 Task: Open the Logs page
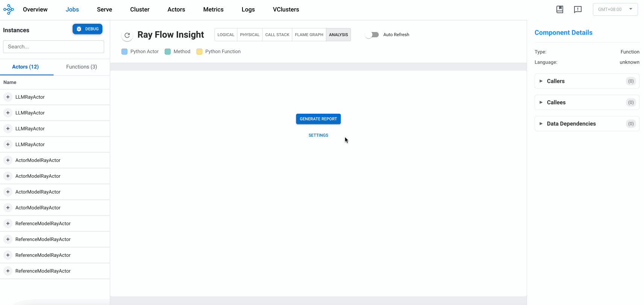[248, 9]
